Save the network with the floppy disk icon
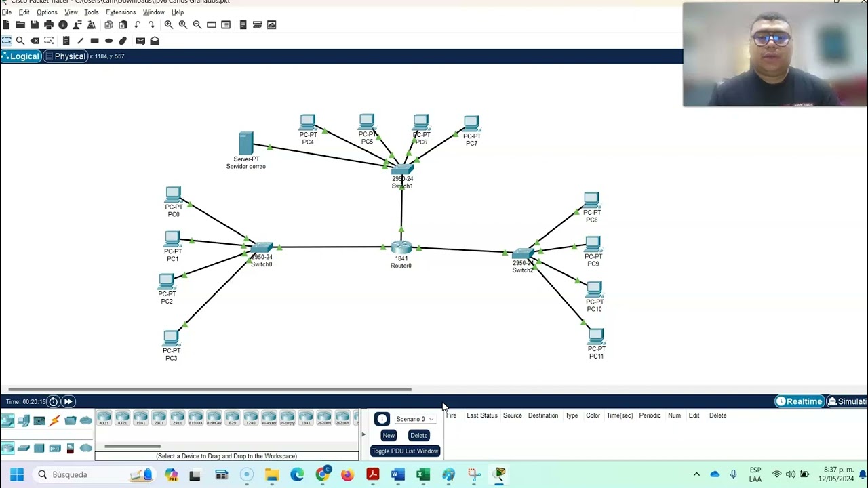 tap(35, 25)
